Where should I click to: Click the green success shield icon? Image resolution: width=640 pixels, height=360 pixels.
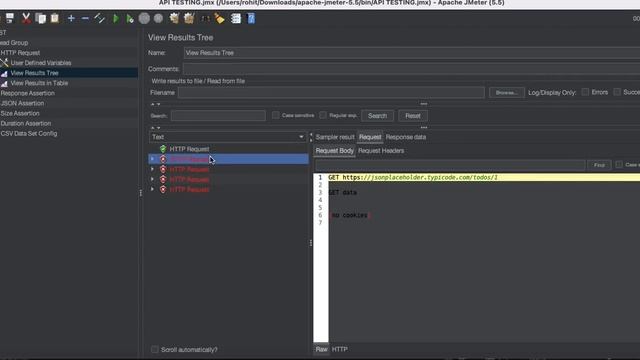(163, 149)
